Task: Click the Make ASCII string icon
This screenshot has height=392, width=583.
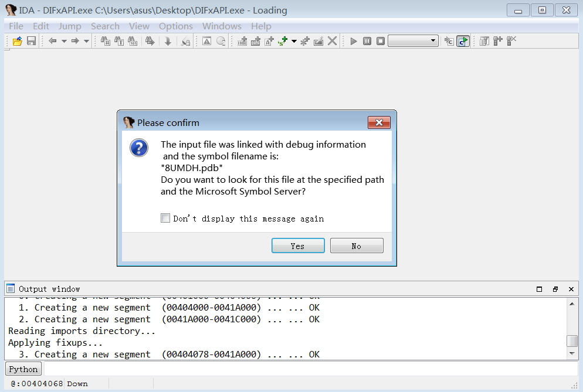Action: (x=269, y=41)
